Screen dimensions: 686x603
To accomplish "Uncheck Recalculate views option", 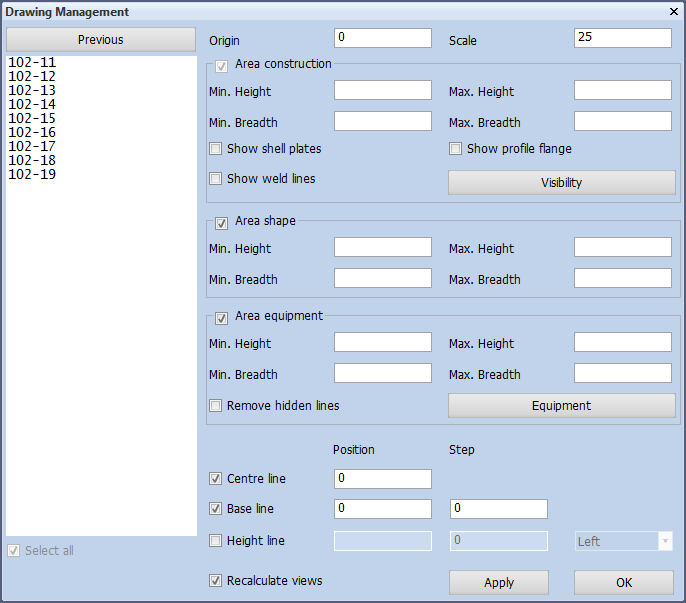I will pos(215,581).
